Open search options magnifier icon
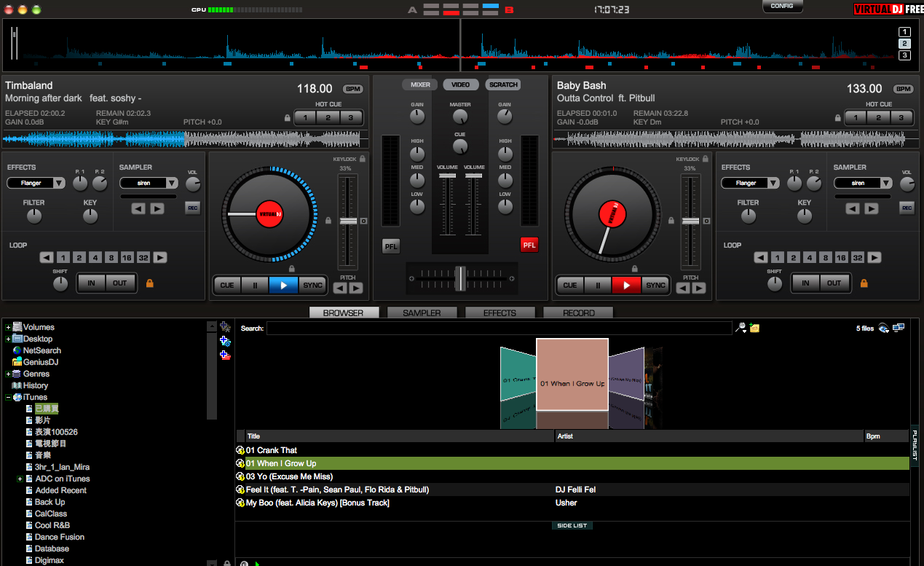The height and width of the screenshot is (566, 924). click(x=741, y=328)
